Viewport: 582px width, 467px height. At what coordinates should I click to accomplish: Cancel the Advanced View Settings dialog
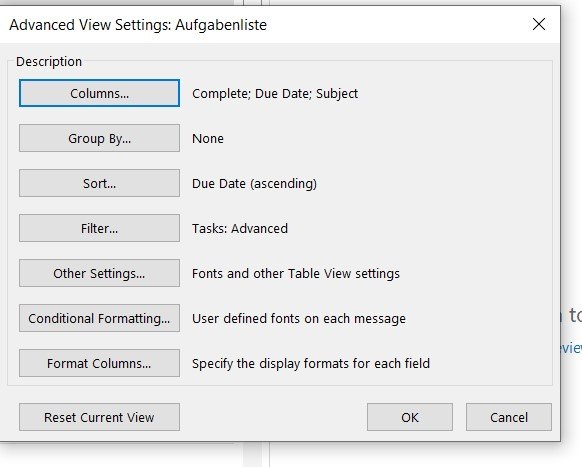[509, 417]
